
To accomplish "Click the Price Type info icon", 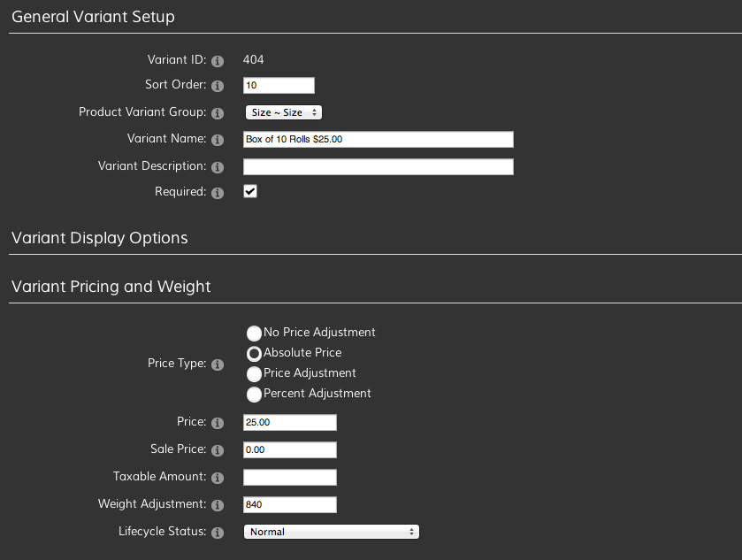I will tap(218, 364).
